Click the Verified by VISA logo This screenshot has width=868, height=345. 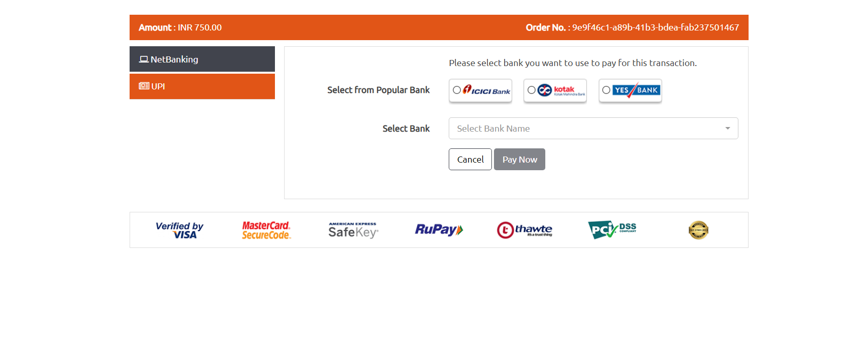[x=179, y=230]
